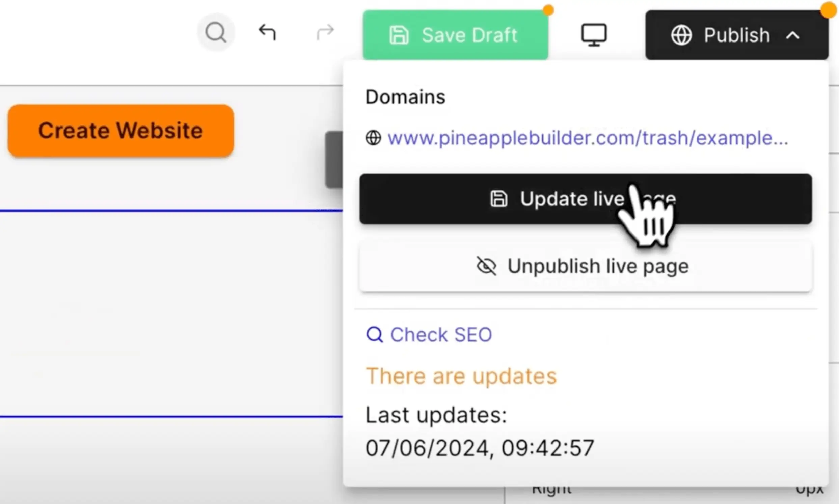
Task: Open the pineapplebuilder.com domain link
Action: [588, 138]
